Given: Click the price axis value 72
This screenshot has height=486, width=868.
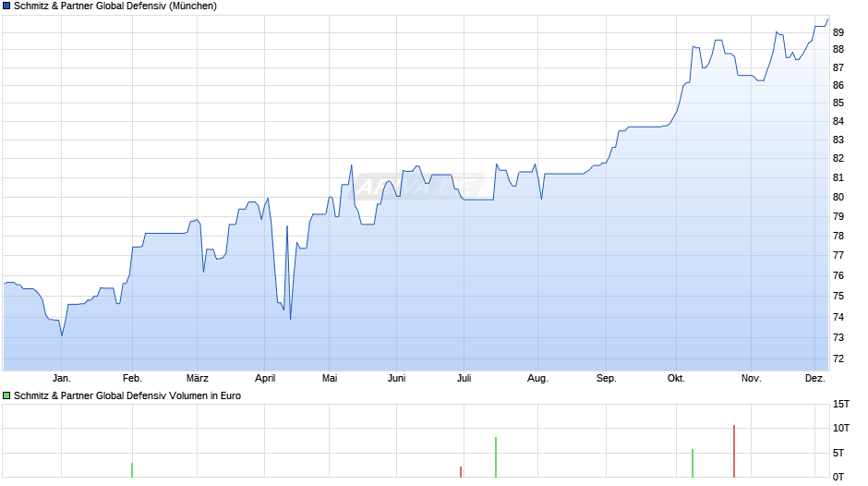Looking at the screenshot, I should (838, 359).
